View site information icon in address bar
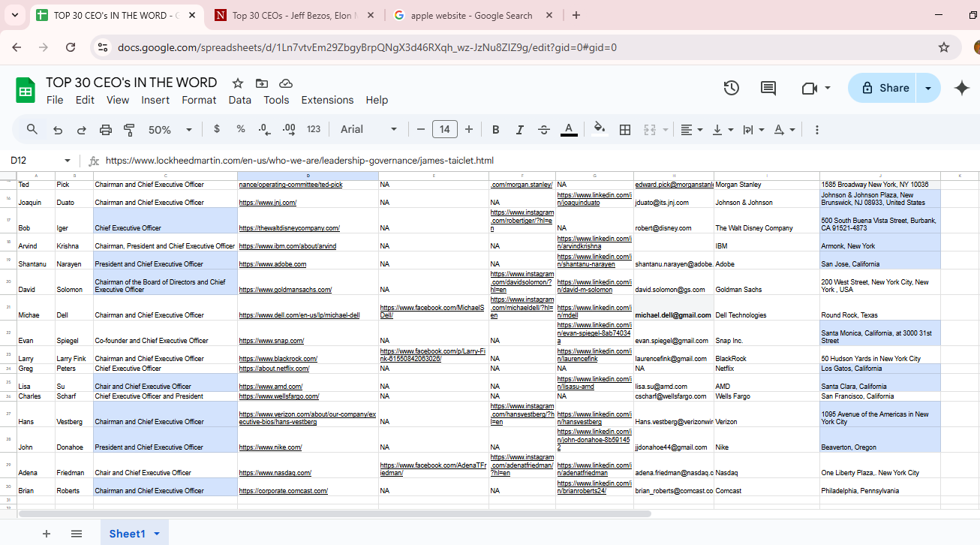The image size is (980, 545). pos(104,47)
